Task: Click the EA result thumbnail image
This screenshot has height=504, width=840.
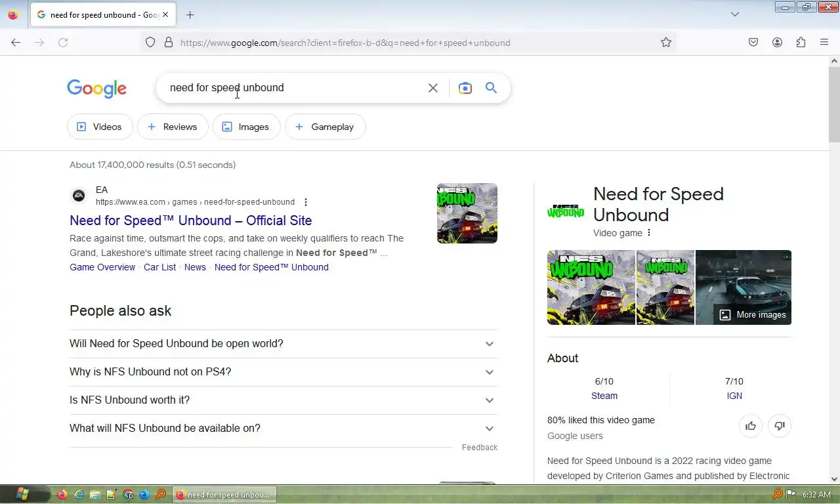Action: (x=467, y=213)
